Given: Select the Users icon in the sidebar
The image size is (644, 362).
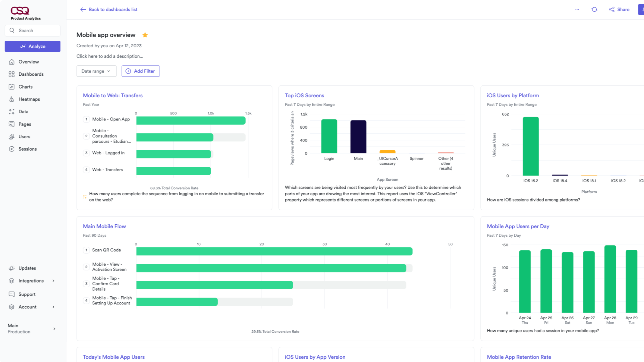Looking at the screenshot, I should (11, 136).
